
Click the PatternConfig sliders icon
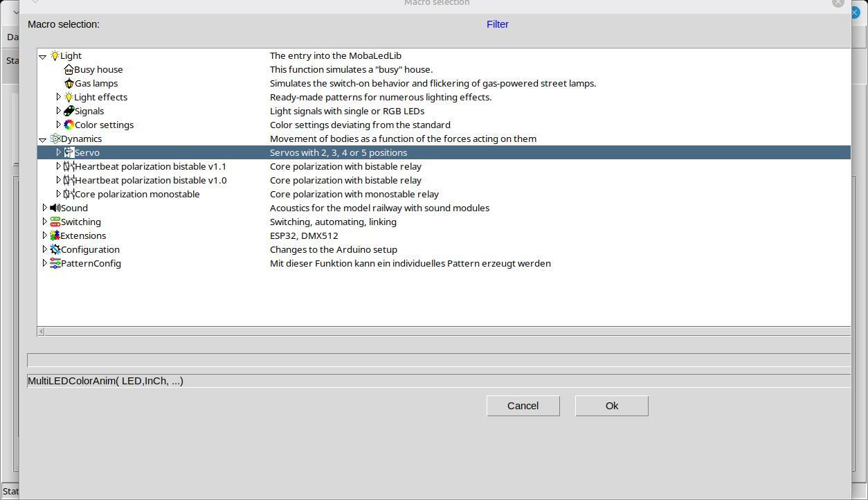(x=55, y=263)
